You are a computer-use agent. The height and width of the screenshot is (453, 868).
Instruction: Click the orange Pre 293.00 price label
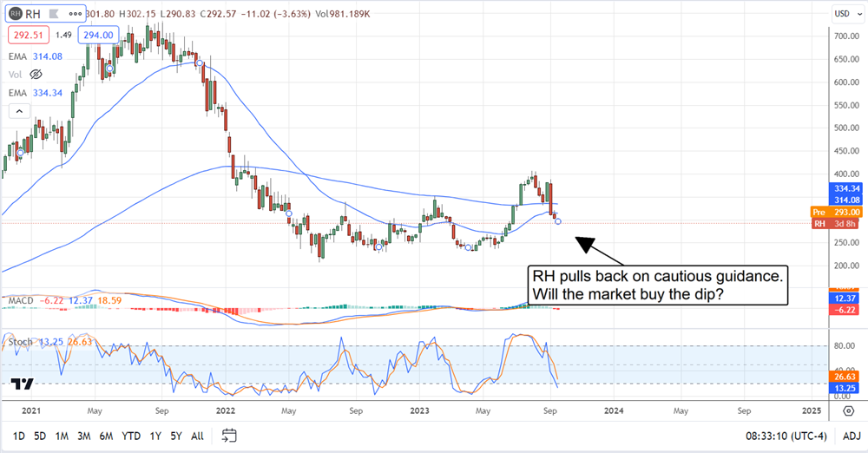837,212
